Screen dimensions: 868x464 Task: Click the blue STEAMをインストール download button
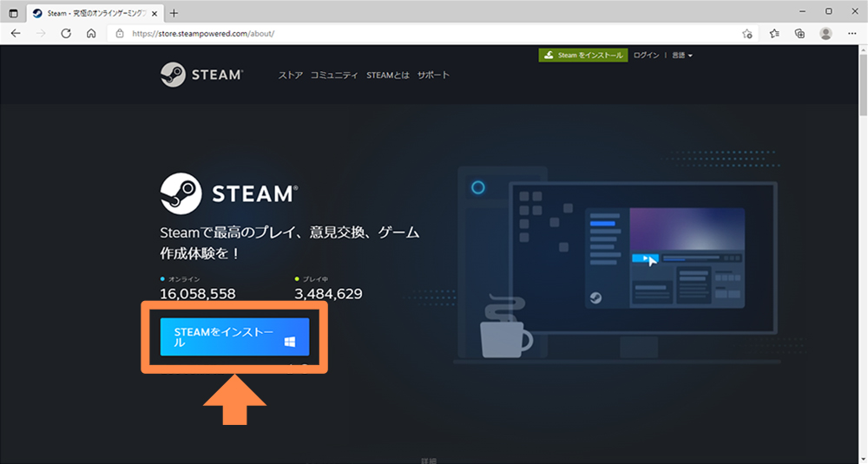click(x=234, y=337)
